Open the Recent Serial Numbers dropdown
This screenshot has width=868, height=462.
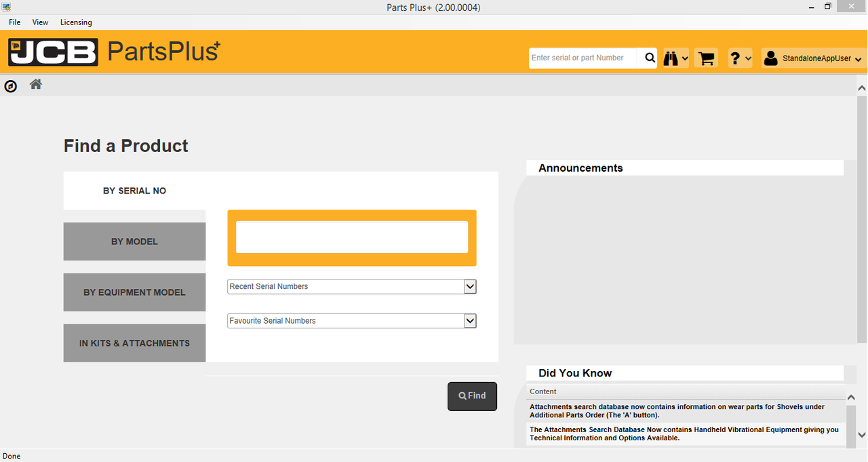coord(352,286)
